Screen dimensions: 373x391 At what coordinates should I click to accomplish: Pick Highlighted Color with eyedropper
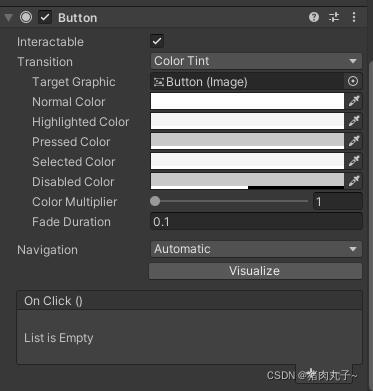click(x=354, y=121)
